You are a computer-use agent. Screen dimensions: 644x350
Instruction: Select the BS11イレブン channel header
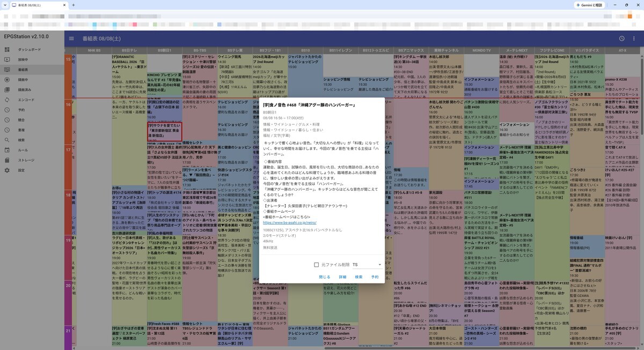point(340,50)
